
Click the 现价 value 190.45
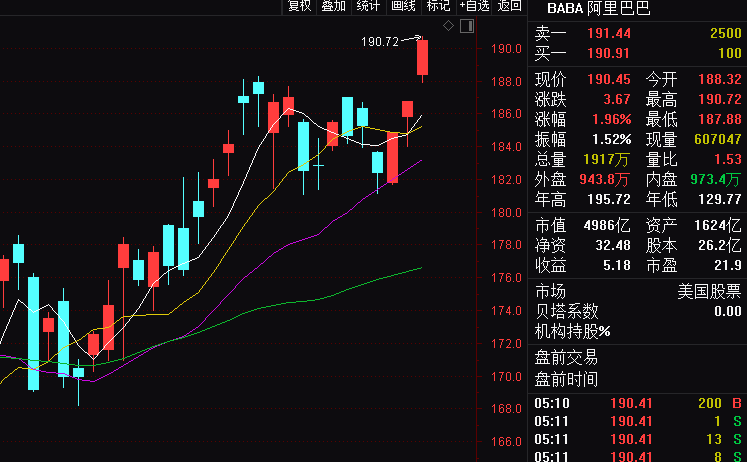click(x=609, y=79)
